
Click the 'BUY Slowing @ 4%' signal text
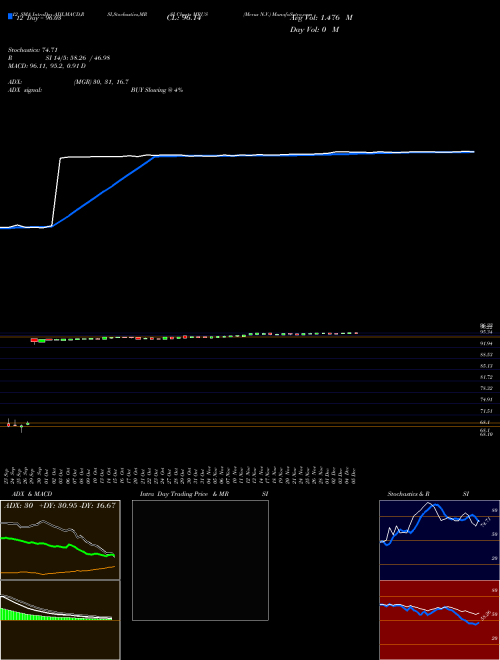(x=157, y=90)
